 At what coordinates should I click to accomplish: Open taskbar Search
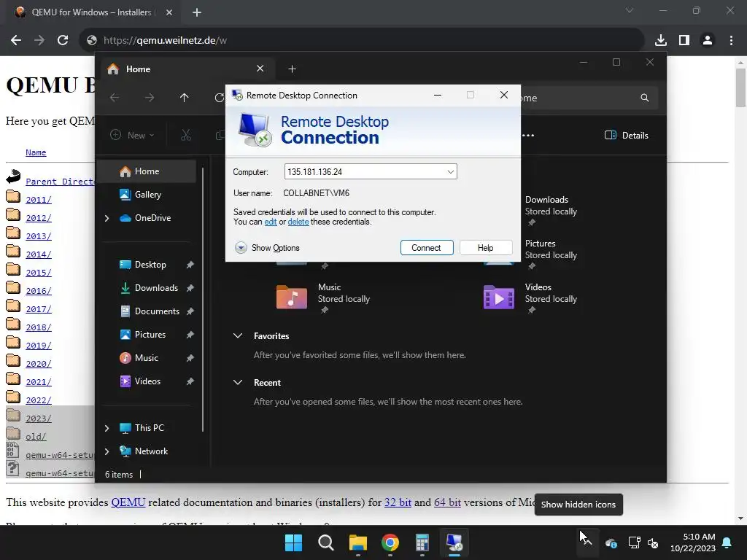[326, 542]
